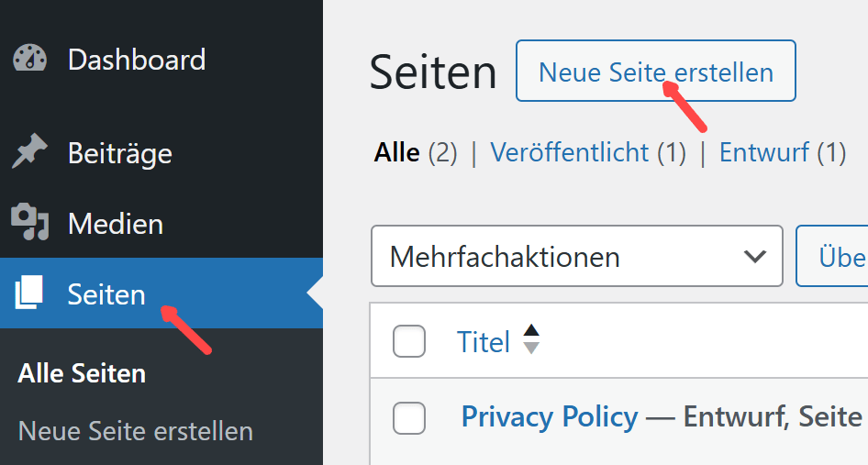This screenshot has width=868, height=465.
Task: Show the Alle (2) pages filter
Action: click(415, 152)
